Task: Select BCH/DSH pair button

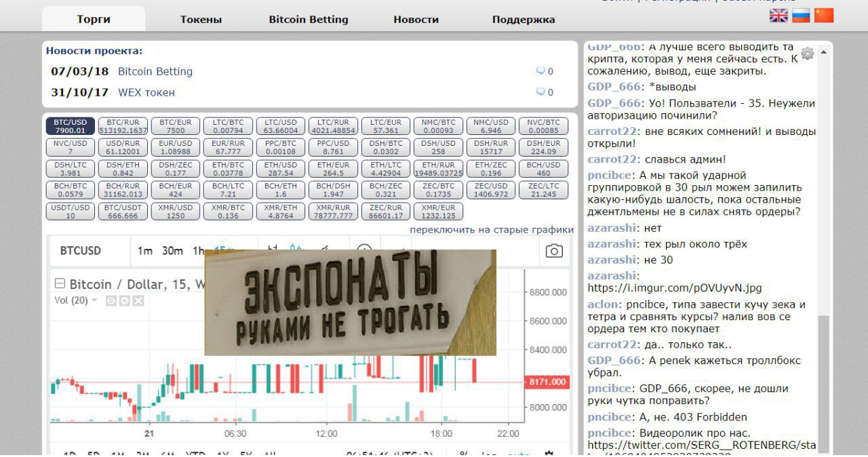Action: click(333, 190)
